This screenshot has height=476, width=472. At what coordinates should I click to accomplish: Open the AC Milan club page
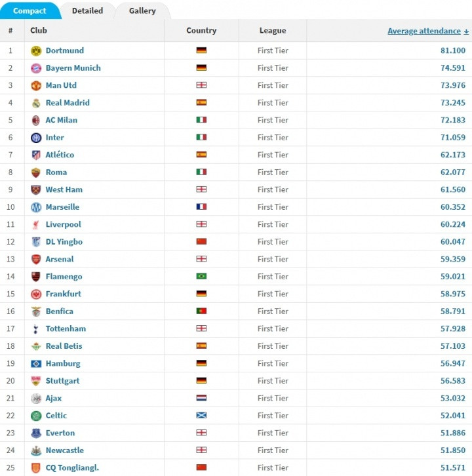(61, 120)
